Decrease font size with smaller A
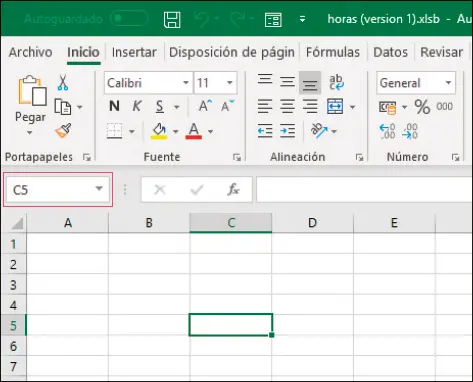Viewport: 473px width, 382px height. tap(228, 106)
